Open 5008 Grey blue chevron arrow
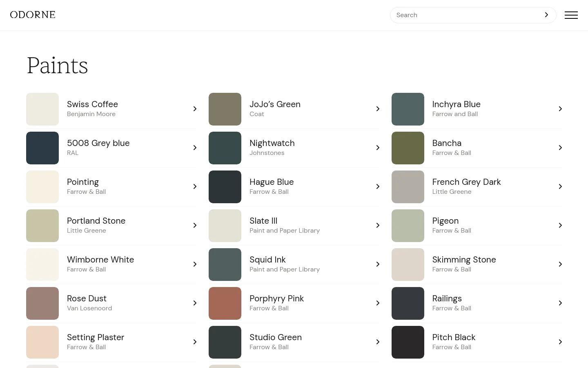Screen dimensions: 588x368 [x=195, y=148]
